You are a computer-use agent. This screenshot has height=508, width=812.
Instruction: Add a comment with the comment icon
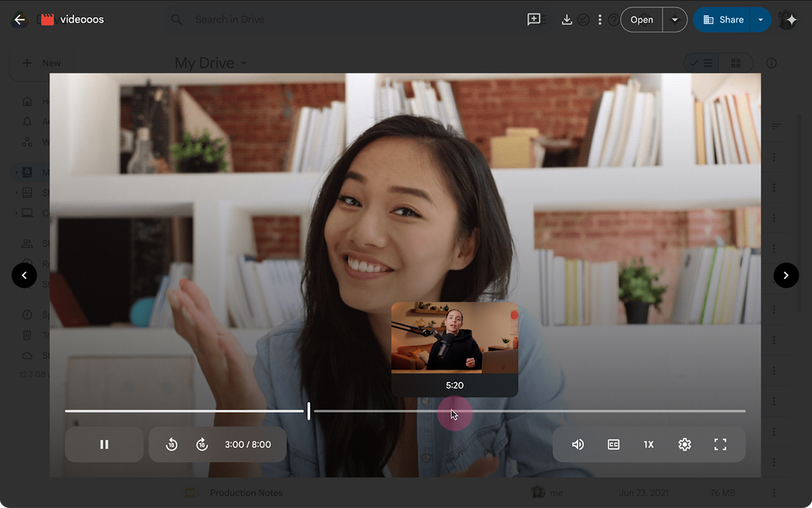534,20
